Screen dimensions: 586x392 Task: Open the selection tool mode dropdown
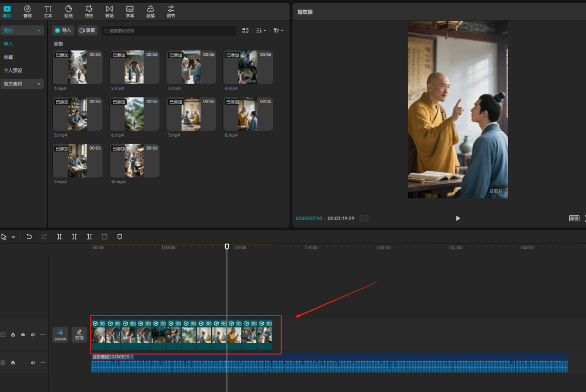(x=13, y=237)
